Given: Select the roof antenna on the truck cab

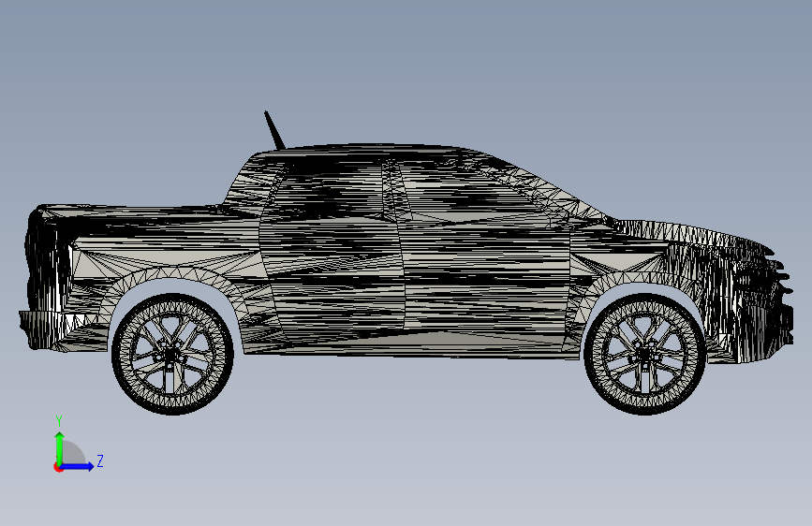Looking at the screenshot, I should point(274,130).
